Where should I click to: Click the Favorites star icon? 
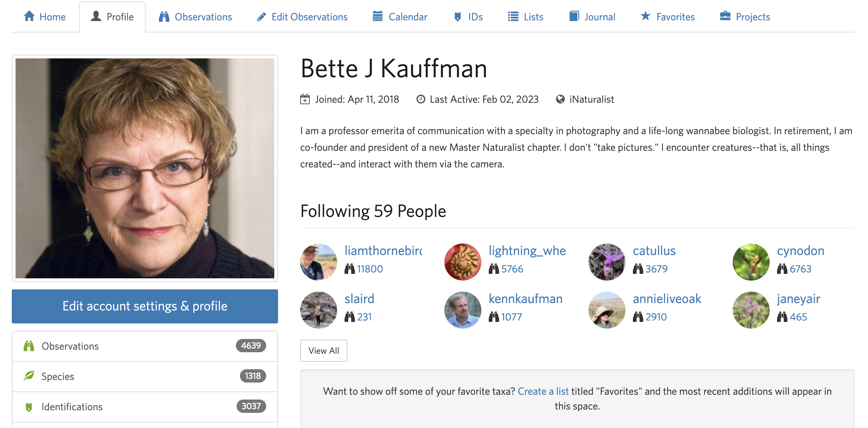coord(645,16)
